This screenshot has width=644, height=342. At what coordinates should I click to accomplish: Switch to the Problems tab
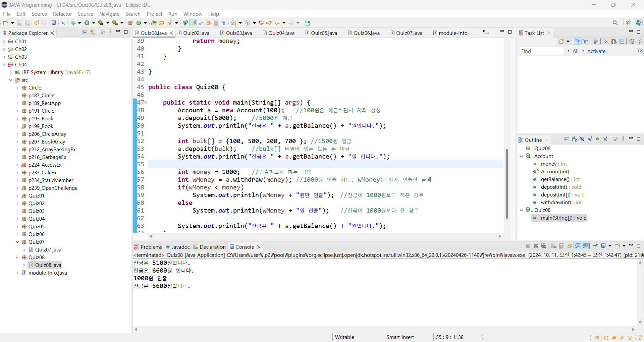point(148,247)
